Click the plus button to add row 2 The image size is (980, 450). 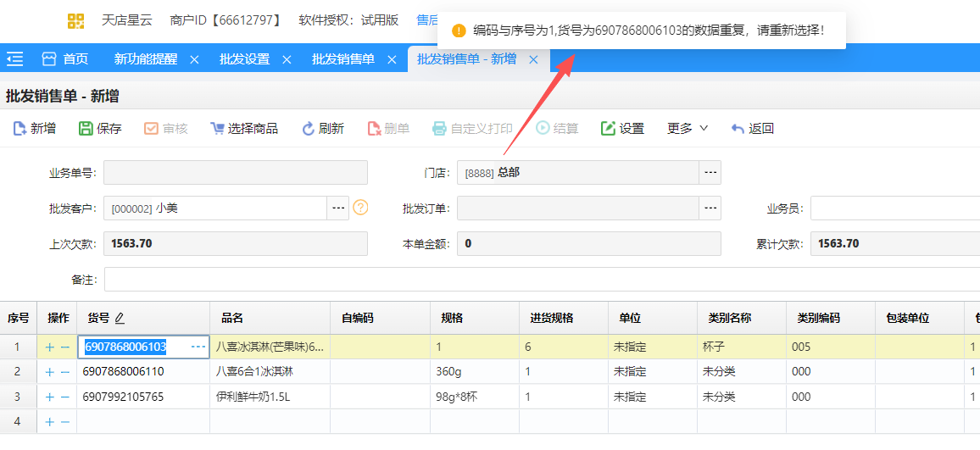(49, 372)
